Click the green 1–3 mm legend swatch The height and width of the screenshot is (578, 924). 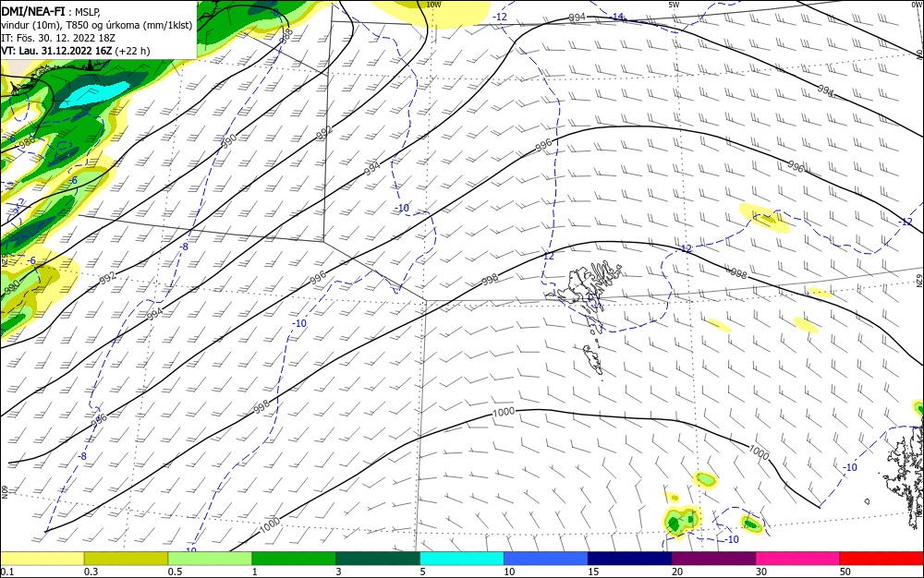click(294, 558)
